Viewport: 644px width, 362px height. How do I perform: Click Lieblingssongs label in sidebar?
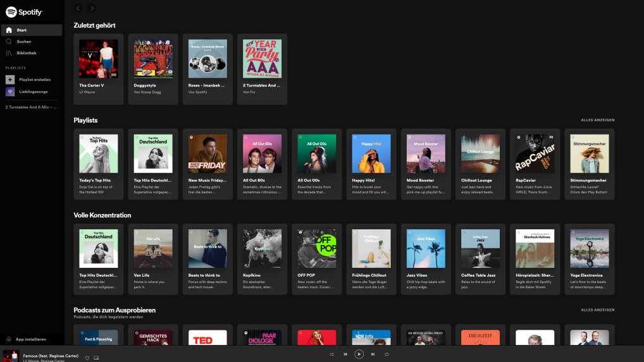click(x=34, y=92)
